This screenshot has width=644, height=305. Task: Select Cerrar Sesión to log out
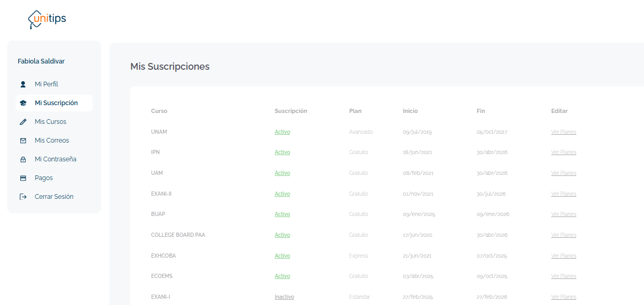pyautogui.click(x=54, y=197)
